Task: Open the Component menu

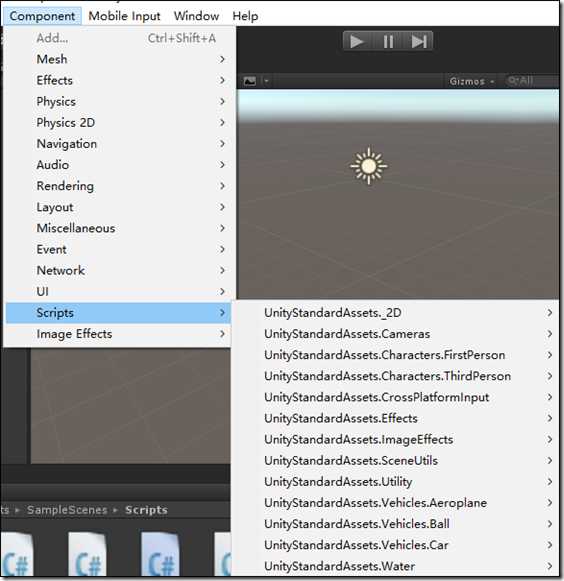Action: 42,16
